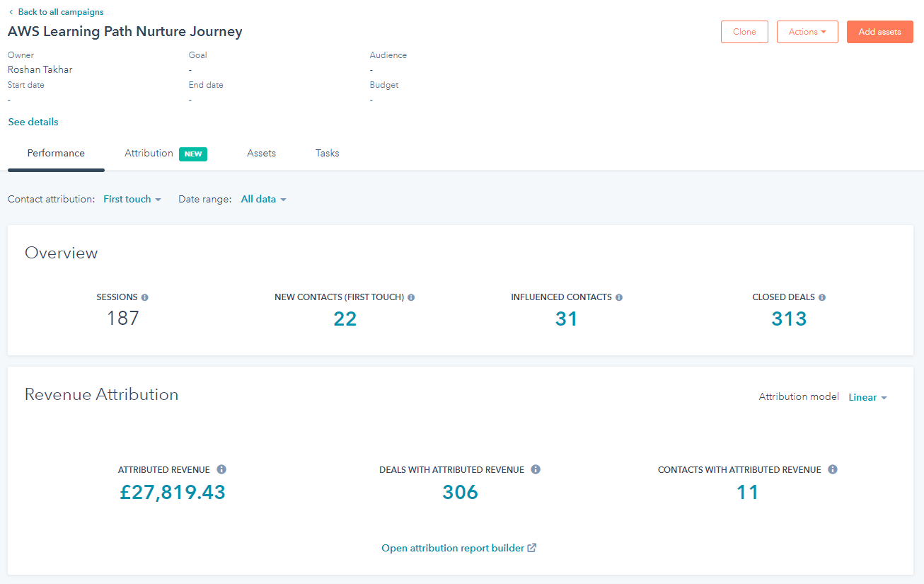Click the Start date field label
The width and height of the screenshot is (924, 584).
tap(26, 85)
